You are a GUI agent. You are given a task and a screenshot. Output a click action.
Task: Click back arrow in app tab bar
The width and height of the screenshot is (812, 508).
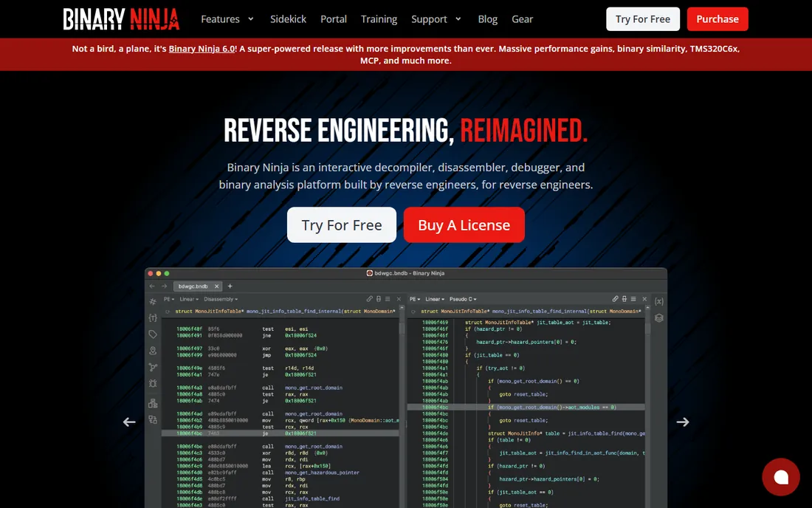(152, 286)
